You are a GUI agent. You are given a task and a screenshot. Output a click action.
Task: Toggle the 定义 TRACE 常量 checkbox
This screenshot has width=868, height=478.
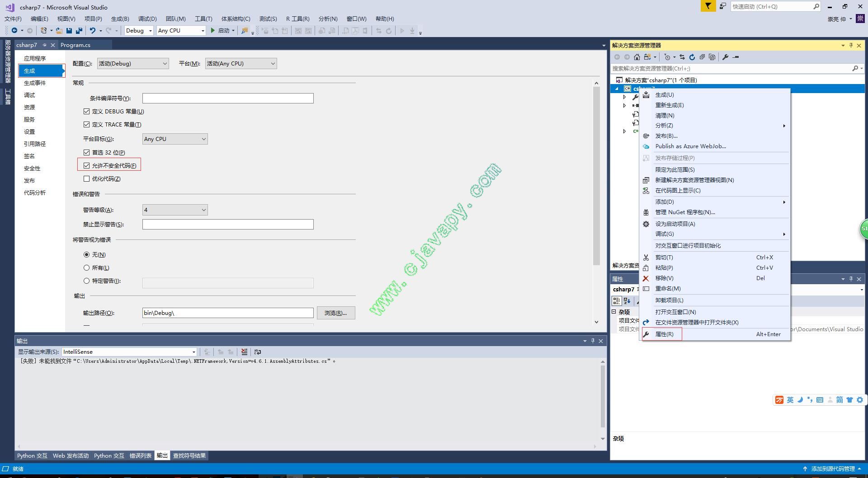(86, 124)
